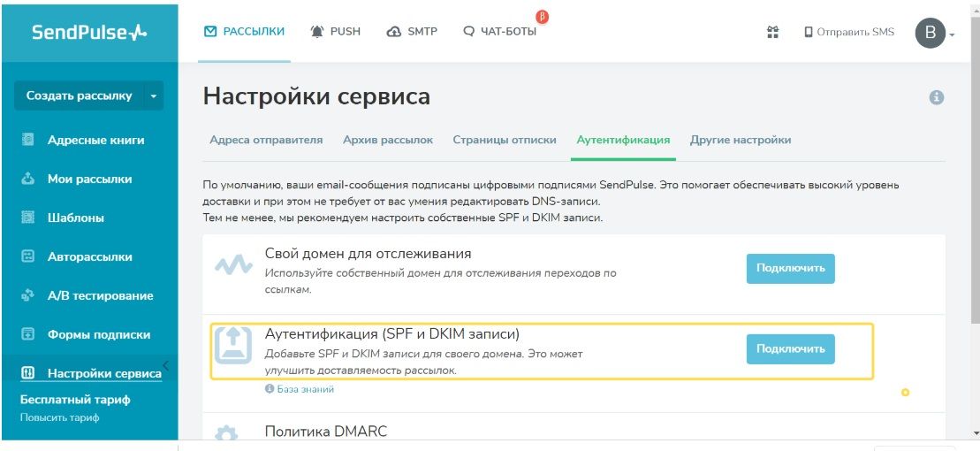
Task: Click the Создать рассылку button
Action: point(80,96)
